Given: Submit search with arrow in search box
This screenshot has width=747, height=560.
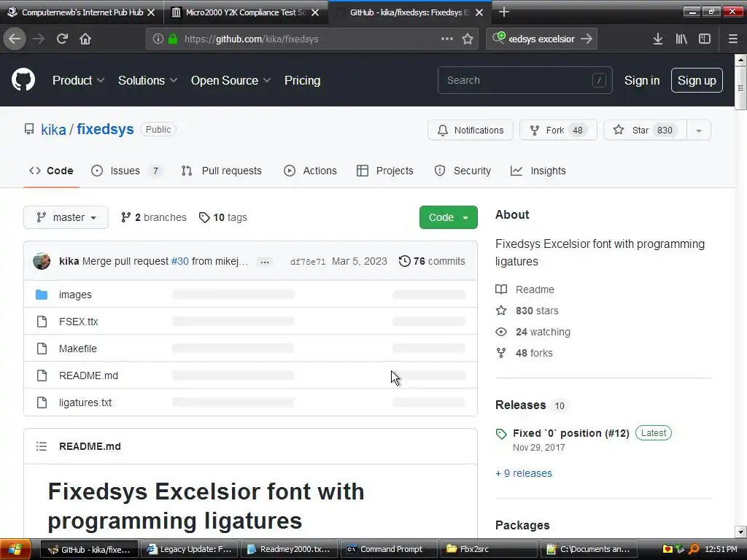Looking at the screenshot, I should [x=587, y=39].
